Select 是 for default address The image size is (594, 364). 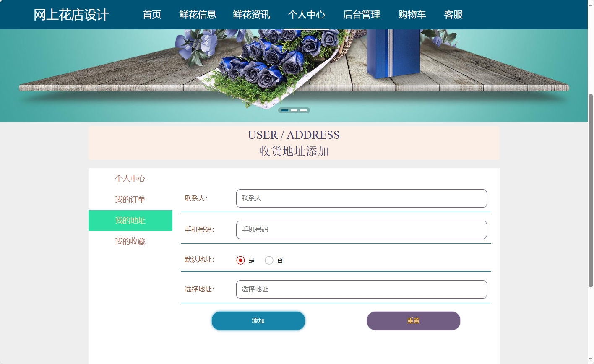(240, 260)
